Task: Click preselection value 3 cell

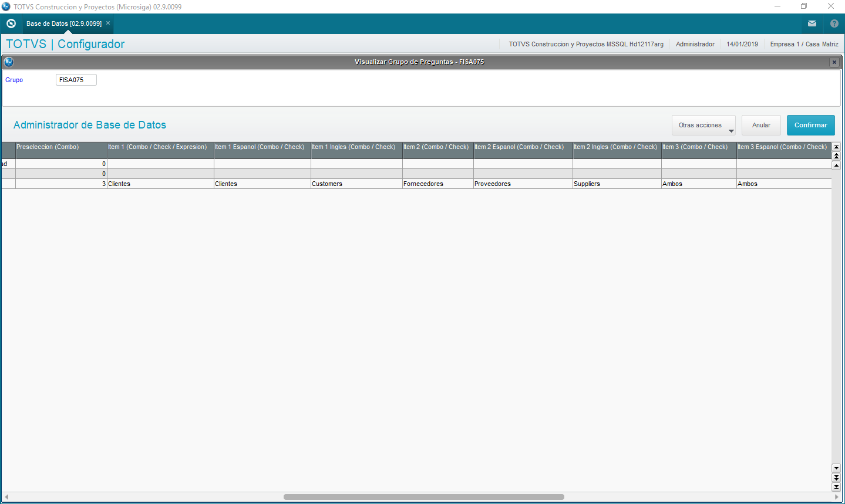Action: [x=61, y=184]
